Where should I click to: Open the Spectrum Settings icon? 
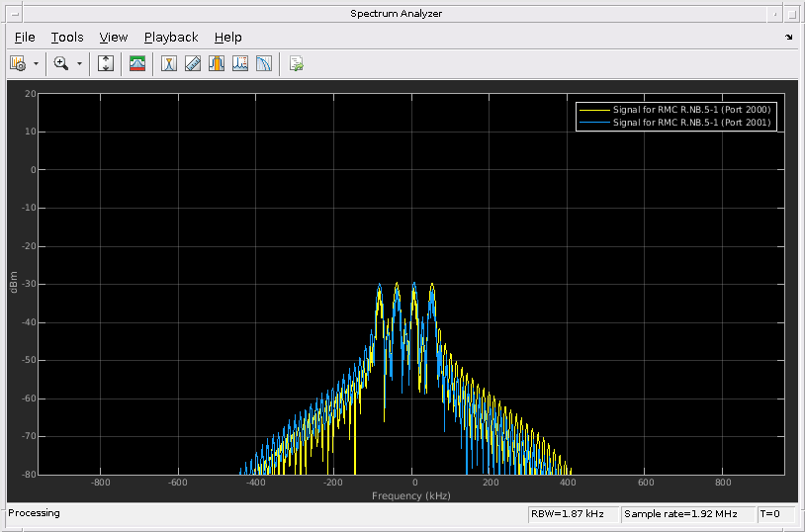(x=18, y=63)
